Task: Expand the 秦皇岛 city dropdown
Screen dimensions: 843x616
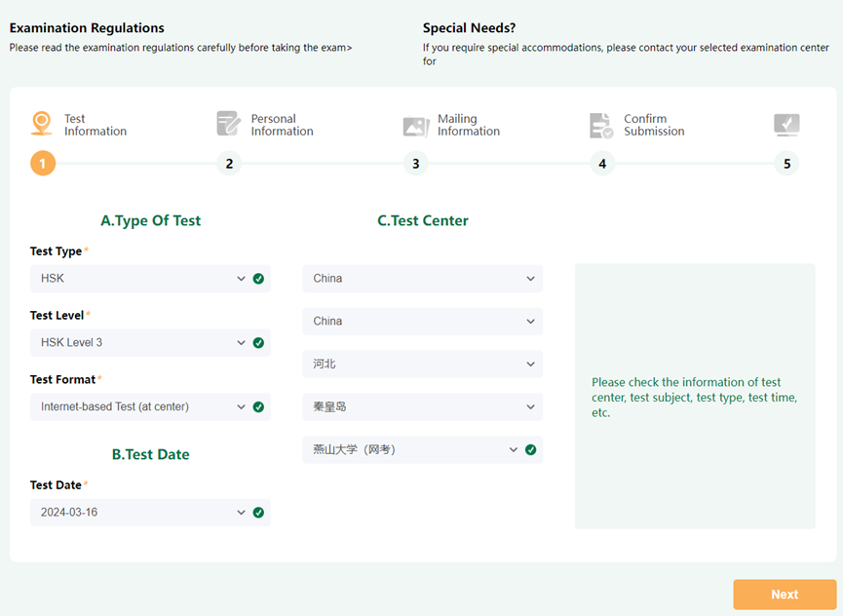Action: coord(422,407)
